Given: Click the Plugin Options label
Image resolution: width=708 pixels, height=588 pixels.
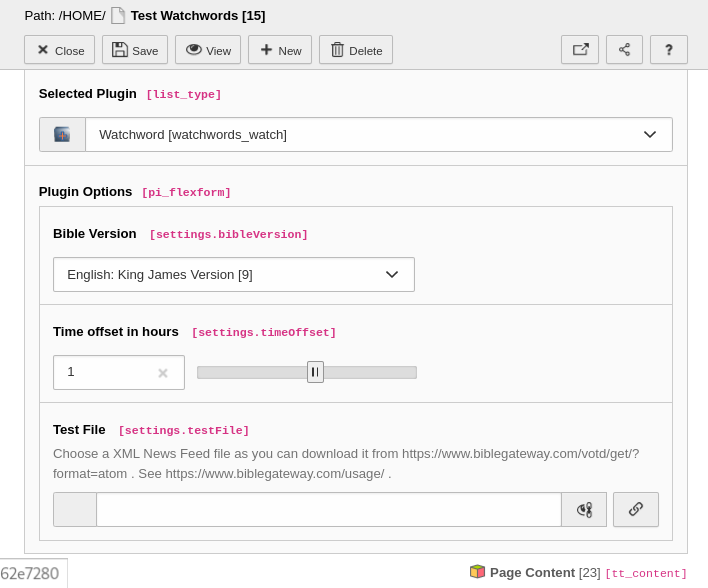Looking at the screenshot, I should tap(85, 192).
